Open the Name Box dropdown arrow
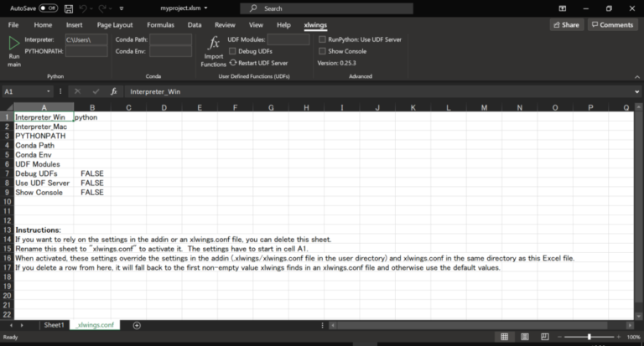The image size is (644, 346). [49, 91]
